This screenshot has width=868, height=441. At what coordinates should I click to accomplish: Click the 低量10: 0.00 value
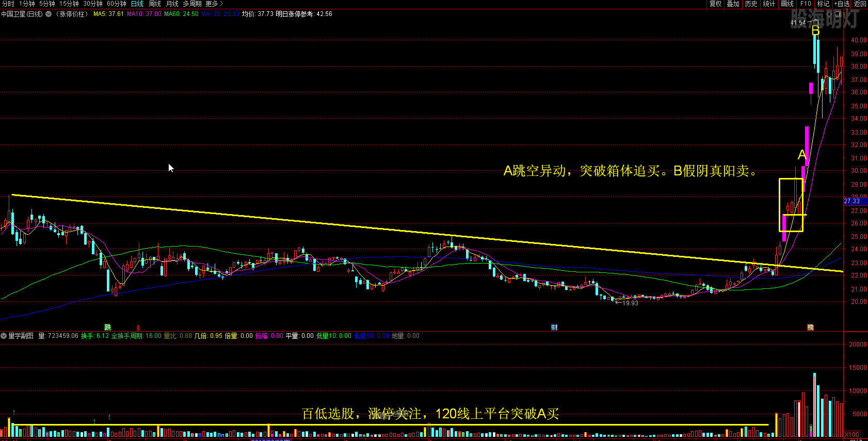coord(334,336)
